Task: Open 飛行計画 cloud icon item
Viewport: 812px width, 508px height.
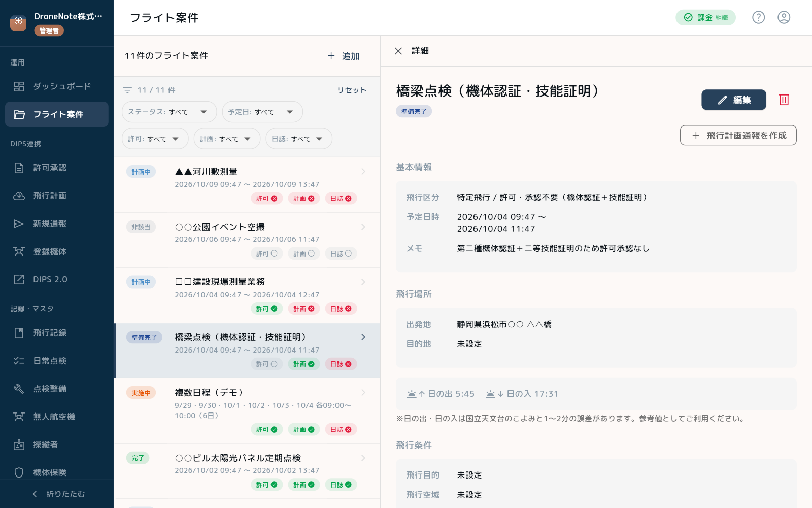Action: 57,196
